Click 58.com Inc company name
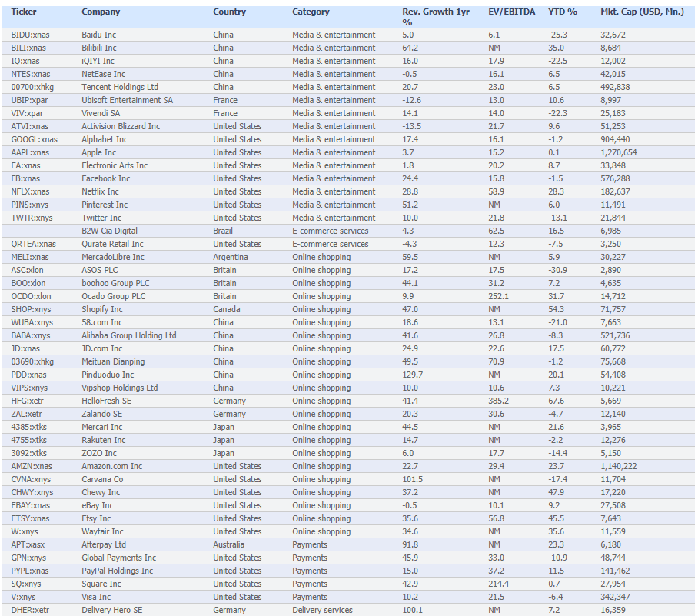The width and height of the screenshot is (698, 616). click(x=101, y=322)
